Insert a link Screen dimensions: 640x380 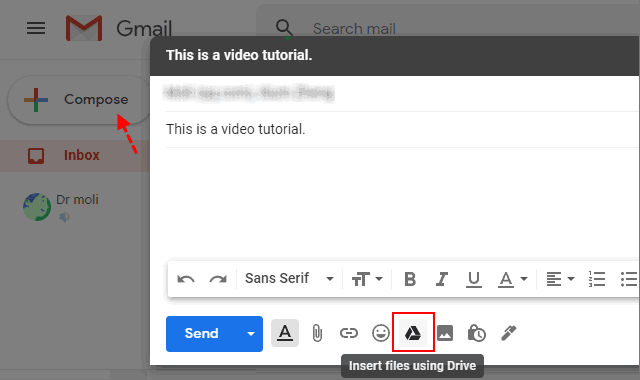tap(349, 333)
